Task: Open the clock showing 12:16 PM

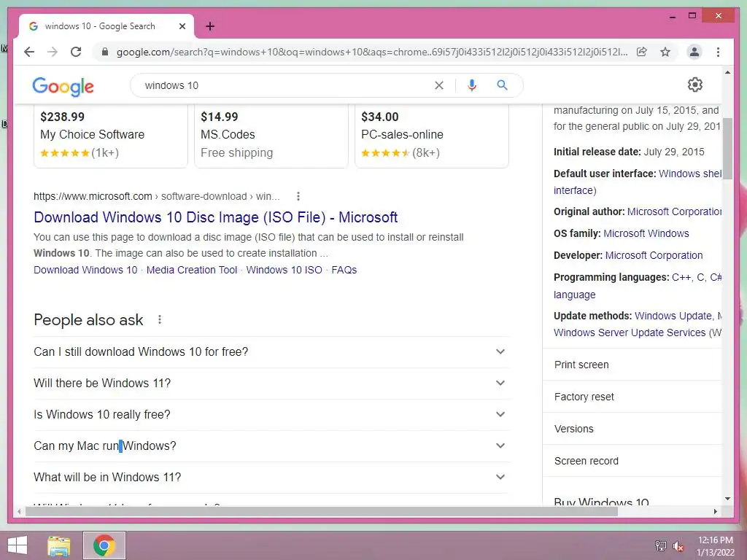Action: (x=715, y=546)
